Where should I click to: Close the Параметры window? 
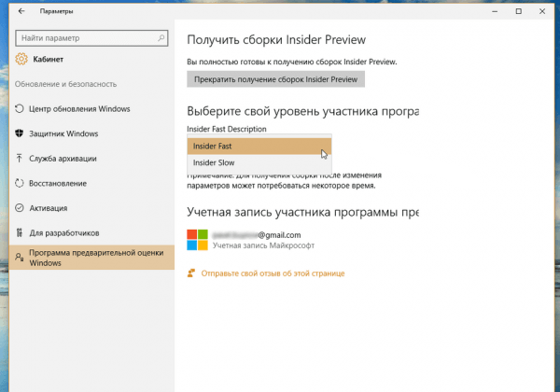click(542, 11)
